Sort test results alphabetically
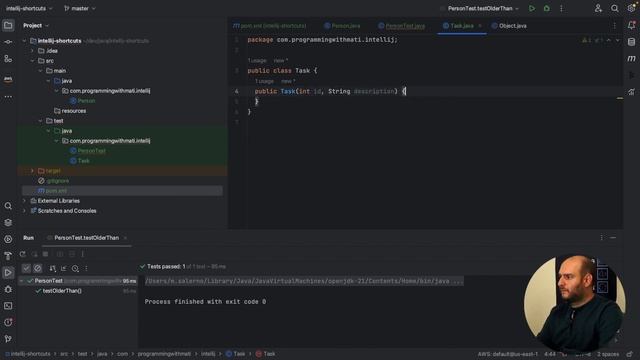Image resolution: width=640 pixels, height=360 pixels. click(52, 268)
